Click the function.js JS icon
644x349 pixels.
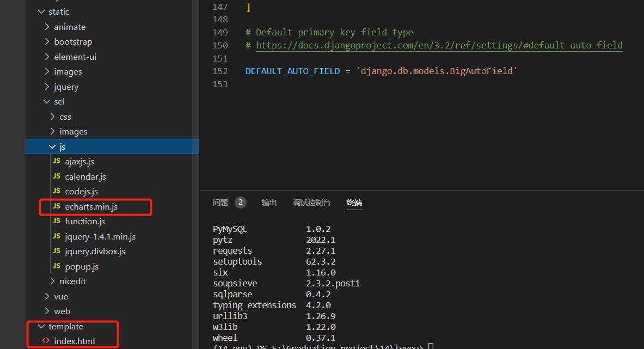pyautogui.click(x=57, y=221)
